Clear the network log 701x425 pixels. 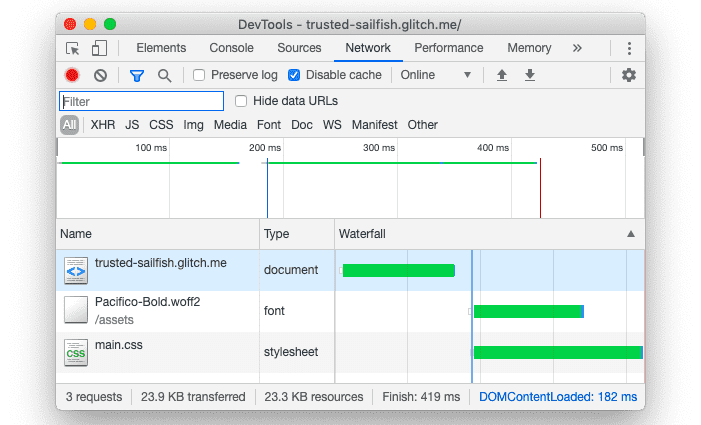click(101, 75)
